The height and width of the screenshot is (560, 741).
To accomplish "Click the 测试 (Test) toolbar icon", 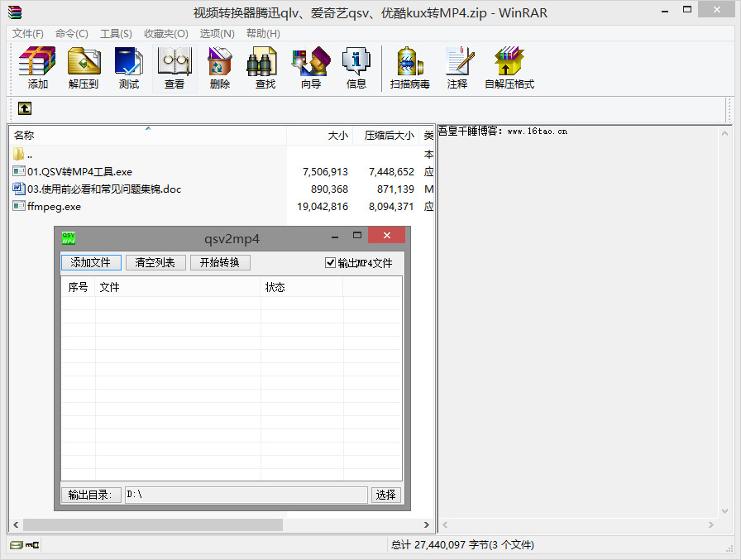I will tap(129, 68).
